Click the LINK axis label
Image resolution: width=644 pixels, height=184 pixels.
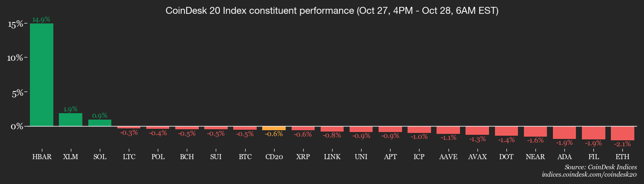pos(332,157)
